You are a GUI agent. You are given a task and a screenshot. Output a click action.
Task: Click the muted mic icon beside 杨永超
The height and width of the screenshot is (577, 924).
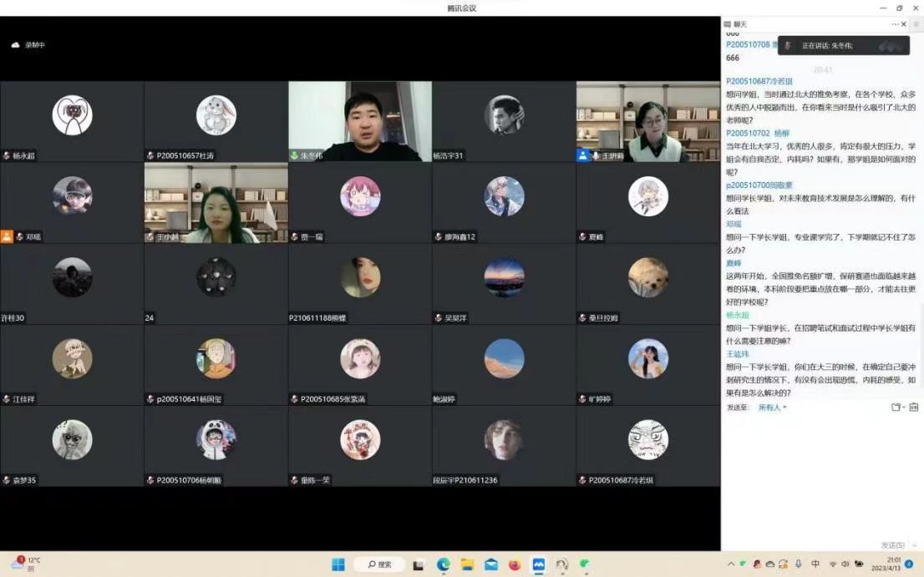click(x=7, y=156)
